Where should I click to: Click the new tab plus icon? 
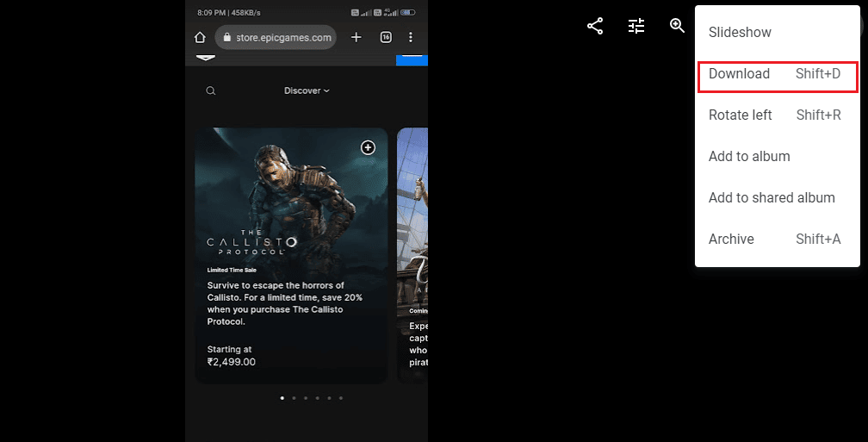click(356, 37)
